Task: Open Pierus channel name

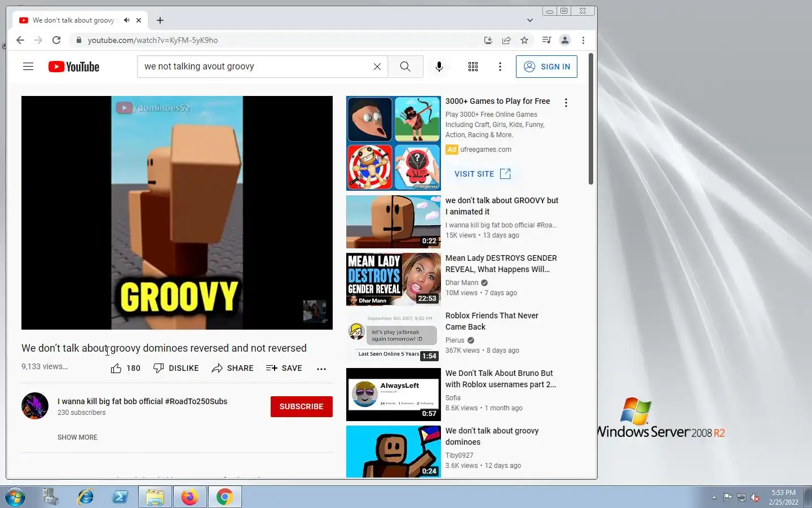Action: (x=455, y=340)
